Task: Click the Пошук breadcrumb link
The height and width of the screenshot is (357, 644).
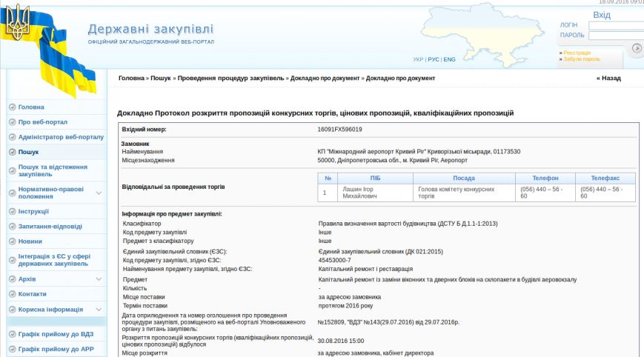Action: click(161, 78)
